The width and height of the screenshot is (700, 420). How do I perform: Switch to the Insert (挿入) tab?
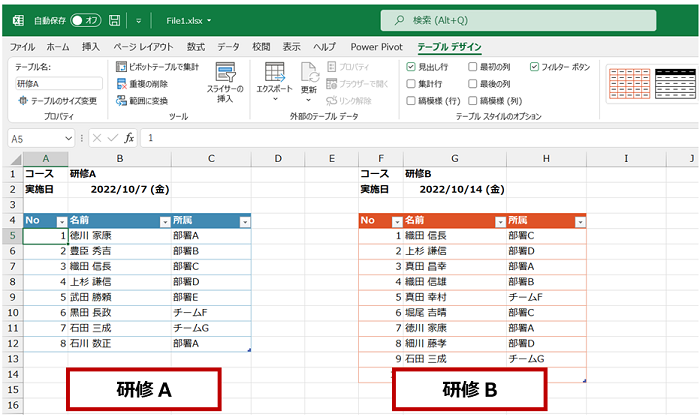pos(91,46)
